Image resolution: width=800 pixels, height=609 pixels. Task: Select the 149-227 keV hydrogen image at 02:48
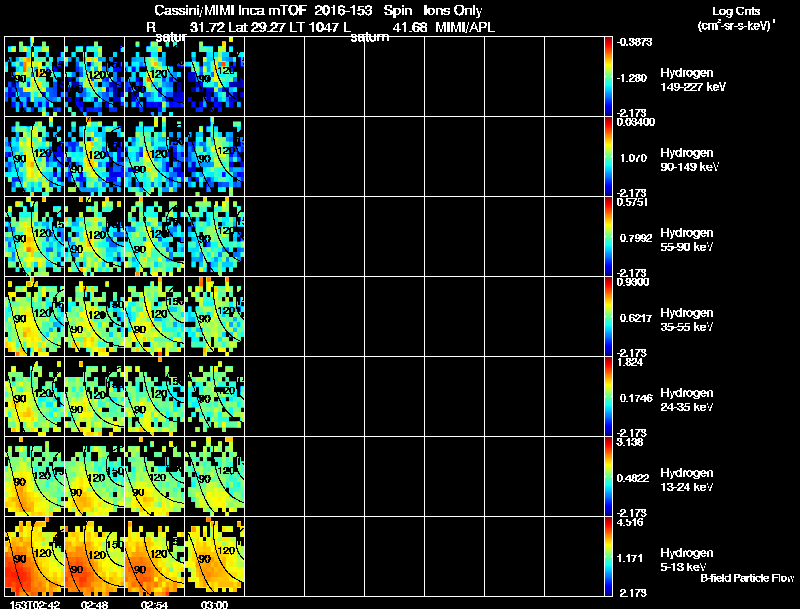(94, 77)
